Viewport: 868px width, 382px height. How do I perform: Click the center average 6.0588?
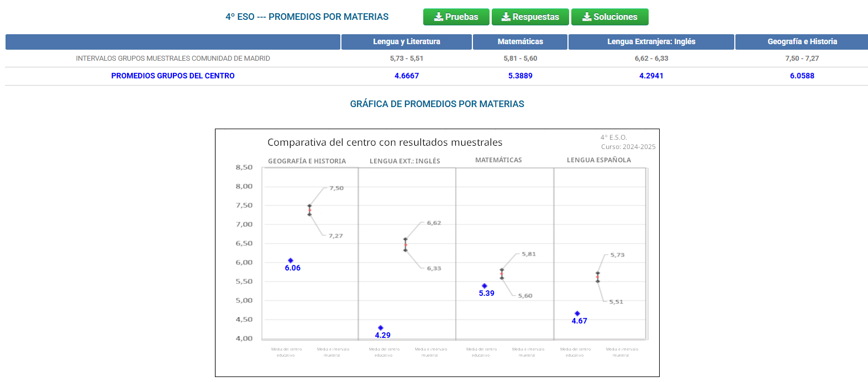click(802, 76)
